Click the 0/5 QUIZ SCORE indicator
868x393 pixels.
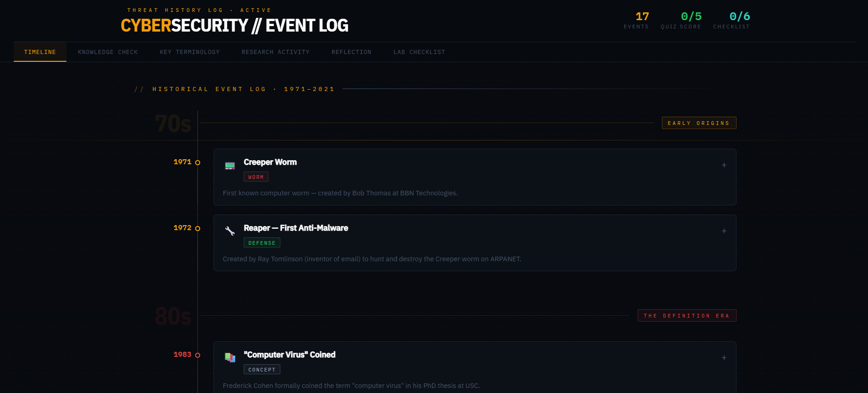pos(681,19)
